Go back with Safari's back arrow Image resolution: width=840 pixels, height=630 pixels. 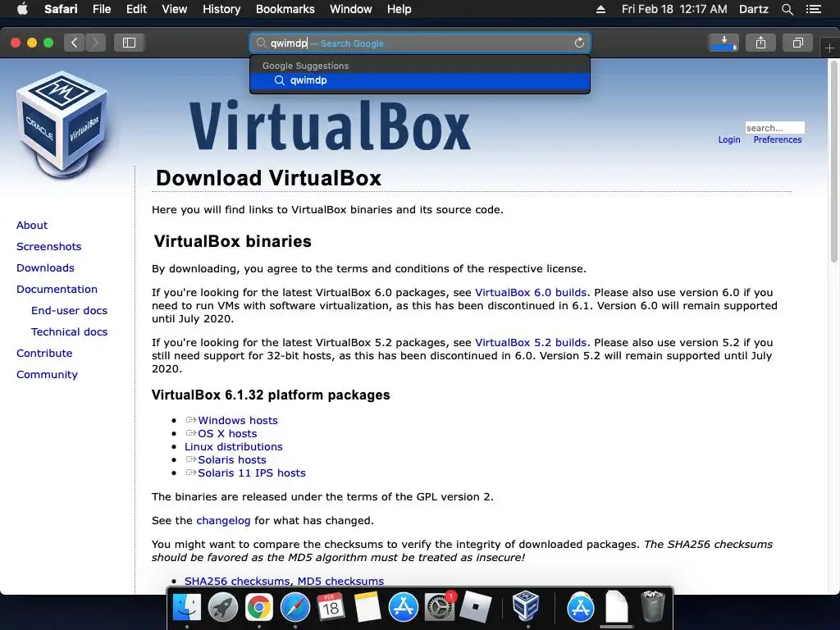click(75, 43)
